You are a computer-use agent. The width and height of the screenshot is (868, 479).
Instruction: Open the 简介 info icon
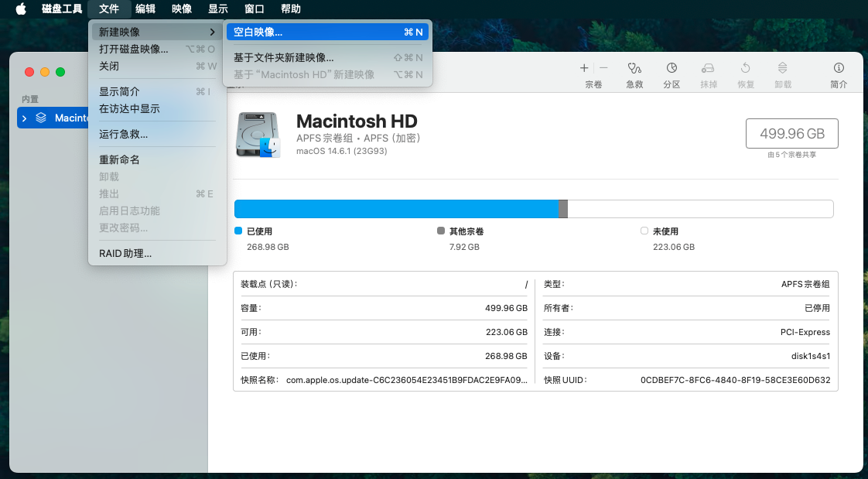[x=839, y=68]
